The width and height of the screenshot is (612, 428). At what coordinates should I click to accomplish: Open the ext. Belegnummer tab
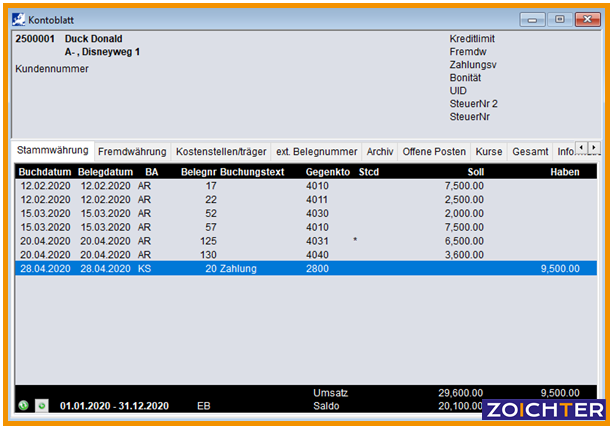coord(316,151)
